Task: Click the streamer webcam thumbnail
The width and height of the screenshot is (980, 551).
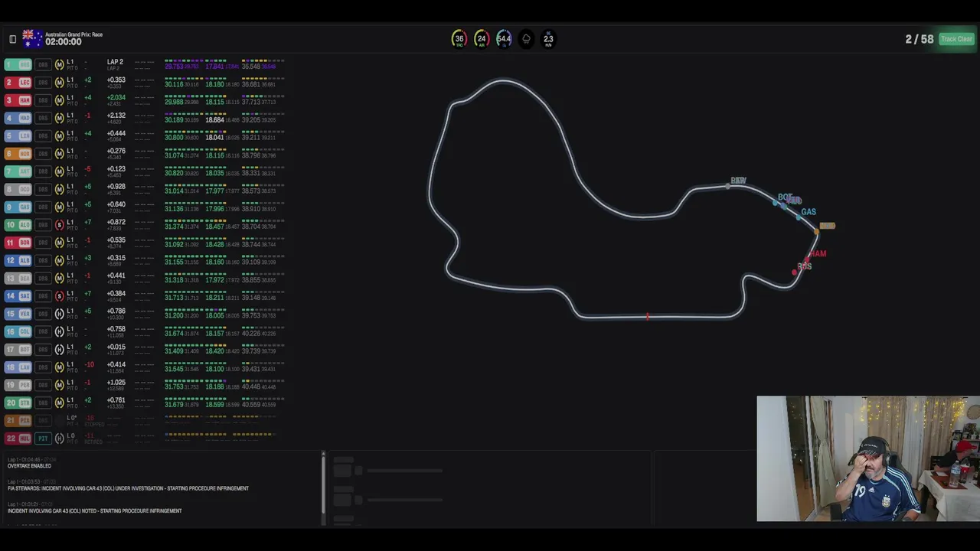Action: (x=868, y=458)
